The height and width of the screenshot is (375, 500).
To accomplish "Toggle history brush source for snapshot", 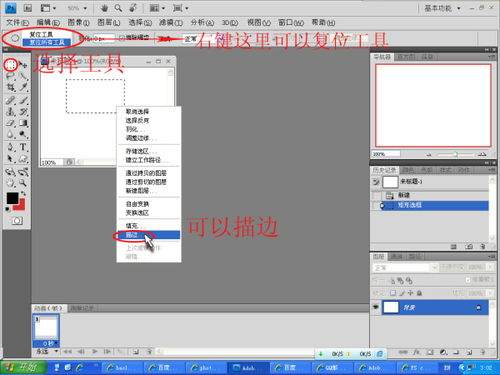I will [x=376, y=182].
